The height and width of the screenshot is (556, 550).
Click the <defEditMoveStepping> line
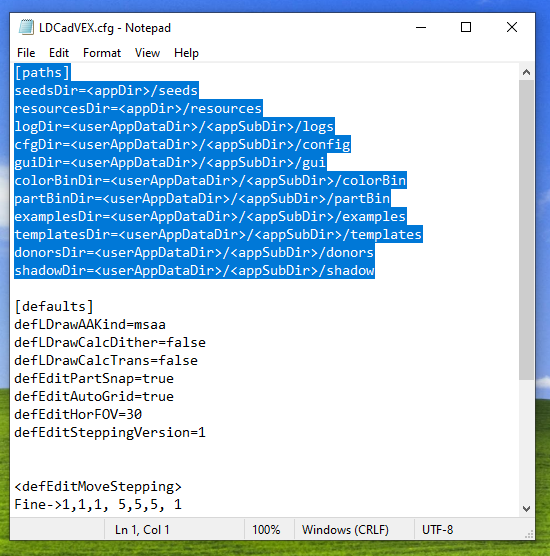[x=98, y=486]
